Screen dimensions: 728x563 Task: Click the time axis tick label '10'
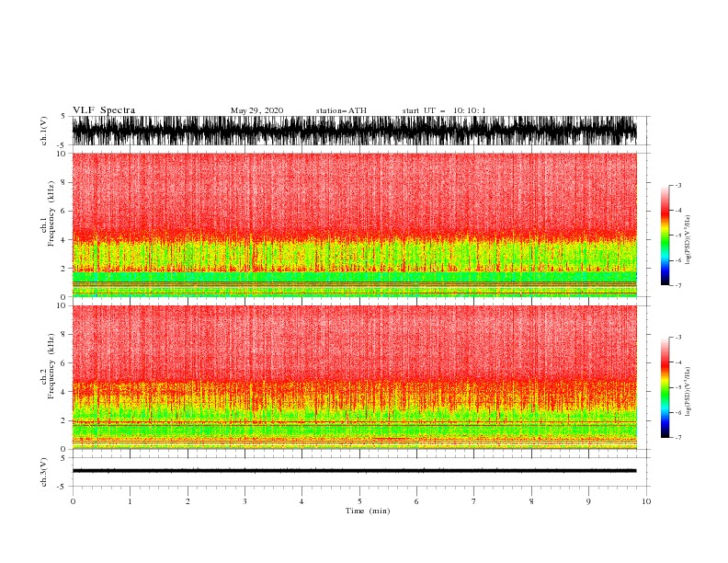pos(646,501)
